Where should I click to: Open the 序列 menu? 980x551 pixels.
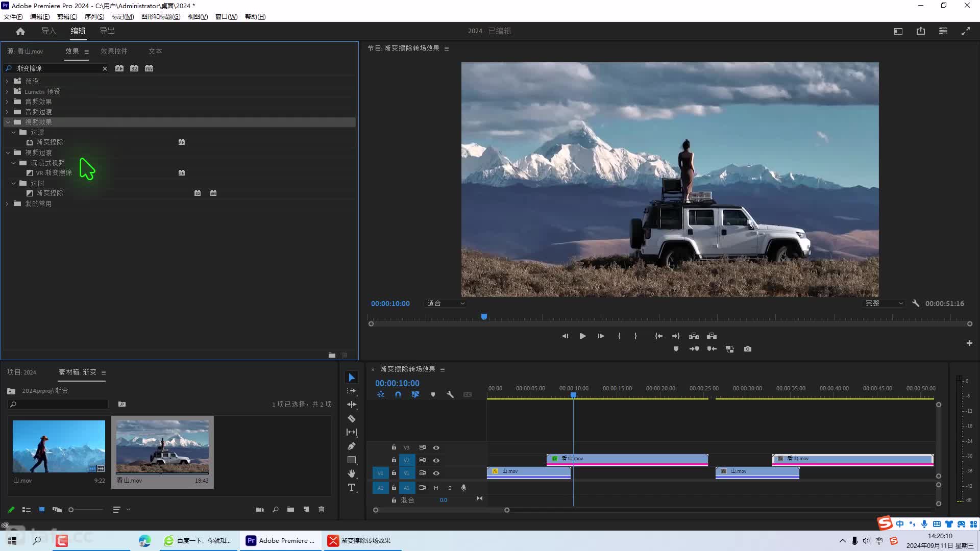point(94,16)
